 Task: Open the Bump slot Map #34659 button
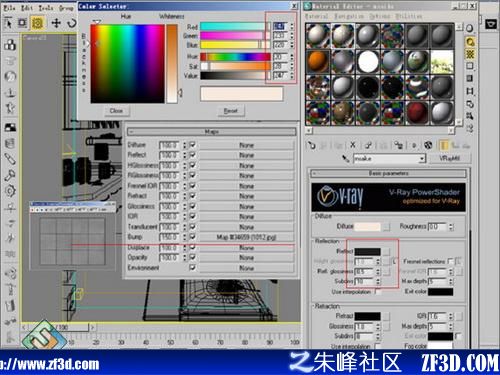[246, 237]
